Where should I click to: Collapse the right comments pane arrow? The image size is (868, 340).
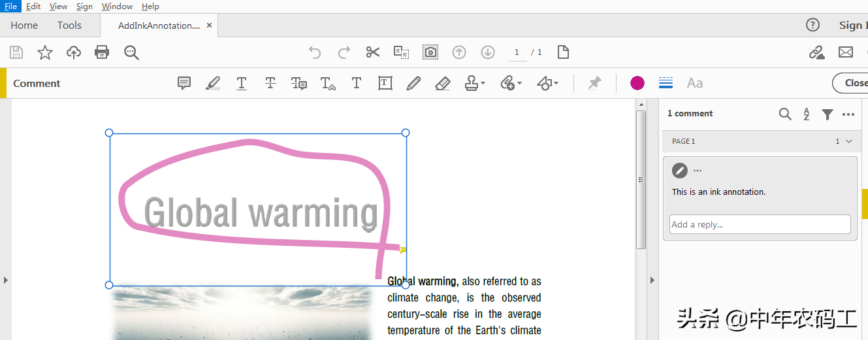[652, 280]
